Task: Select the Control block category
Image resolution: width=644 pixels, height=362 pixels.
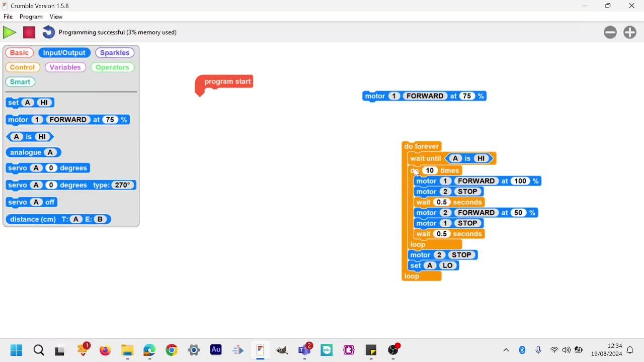Action: tap(23, 67)
